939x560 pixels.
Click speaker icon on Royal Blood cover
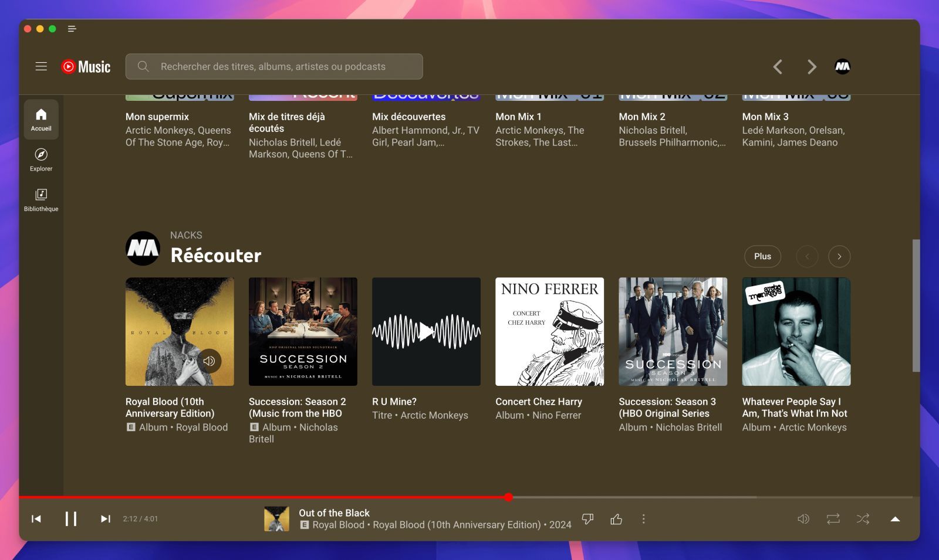209,361
